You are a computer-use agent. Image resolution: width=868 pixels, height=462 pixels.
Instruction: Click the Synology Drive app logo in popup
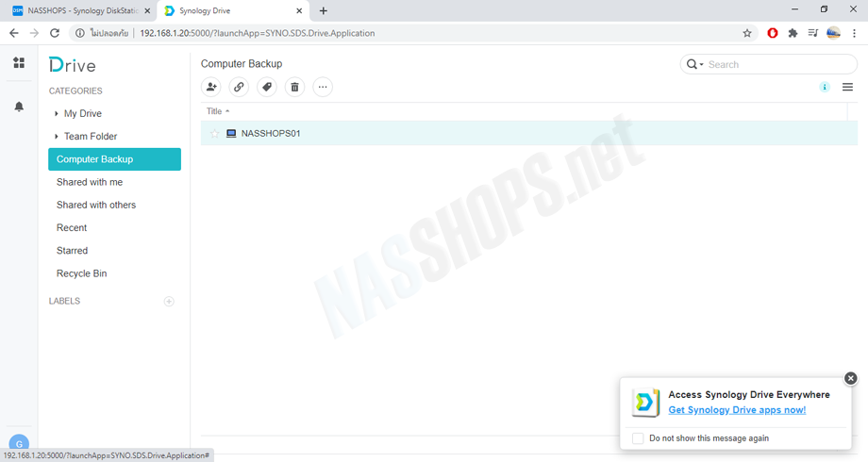645,403
